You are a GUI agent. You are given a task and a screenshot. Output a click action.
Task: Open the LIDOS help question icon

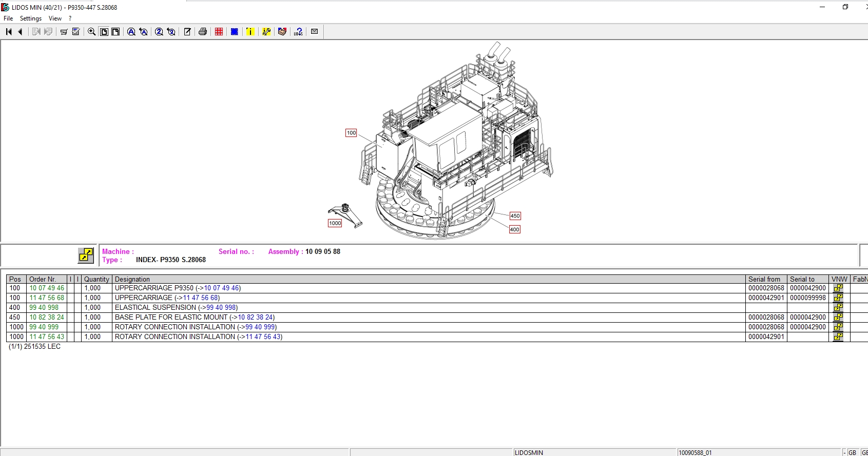tap(298, 32)
